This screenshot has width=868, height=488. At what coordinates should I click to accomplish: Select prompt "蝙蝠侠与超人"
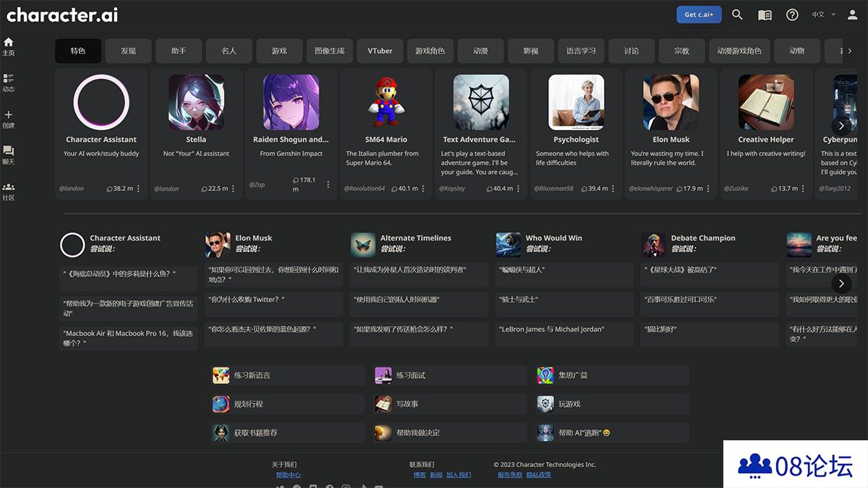click(563, 275)
